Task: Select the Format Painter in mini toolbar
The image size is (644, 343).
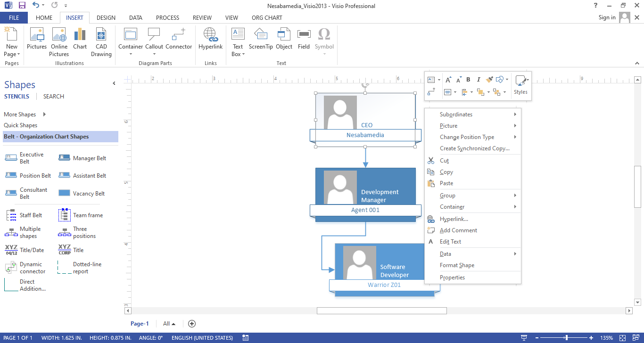Action: click(489, 80)
